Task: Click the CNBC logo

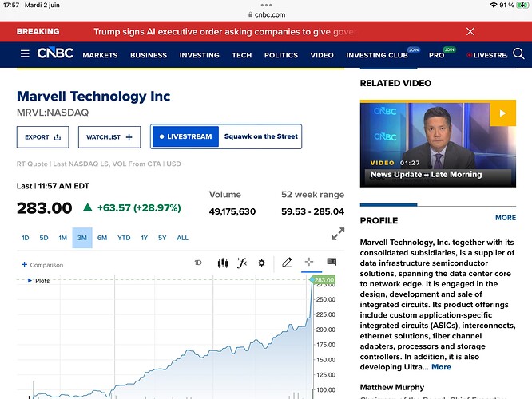Action: click(55, 53)
